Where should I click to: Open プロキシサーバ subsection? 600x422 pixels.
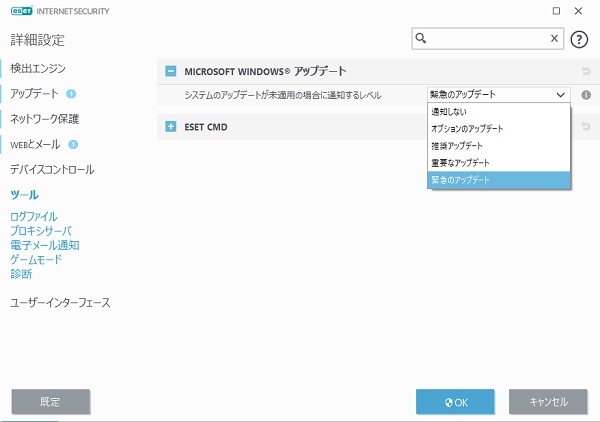tap(41, 231)
